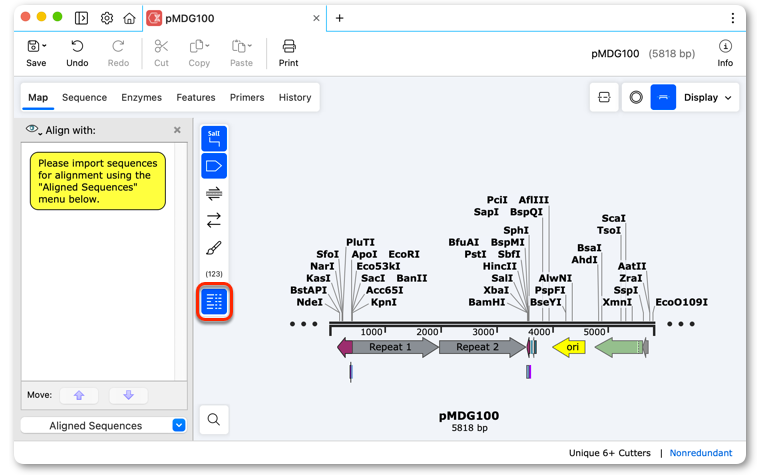Click the red close window button
The image size is (763, 475).
26,17
